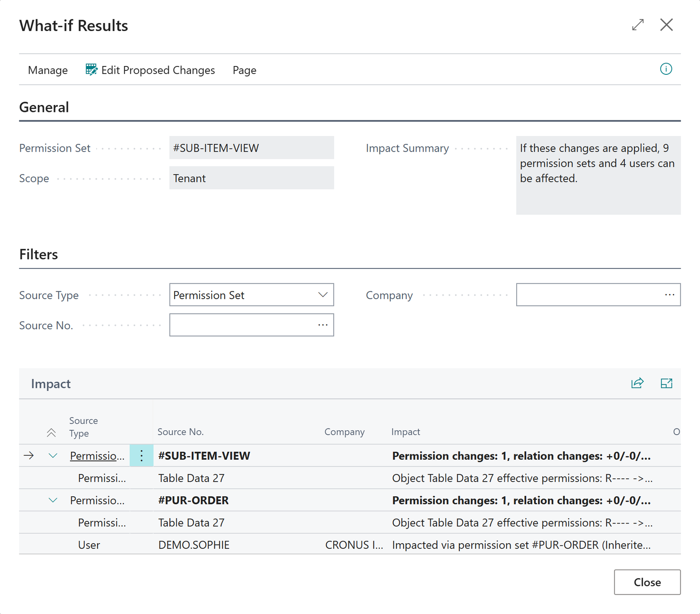The height and width of the screenshot is (614, 700).
Task: Select the Permissio... cell of the #PUR-ORDER row
Action: tap(97, 500)
